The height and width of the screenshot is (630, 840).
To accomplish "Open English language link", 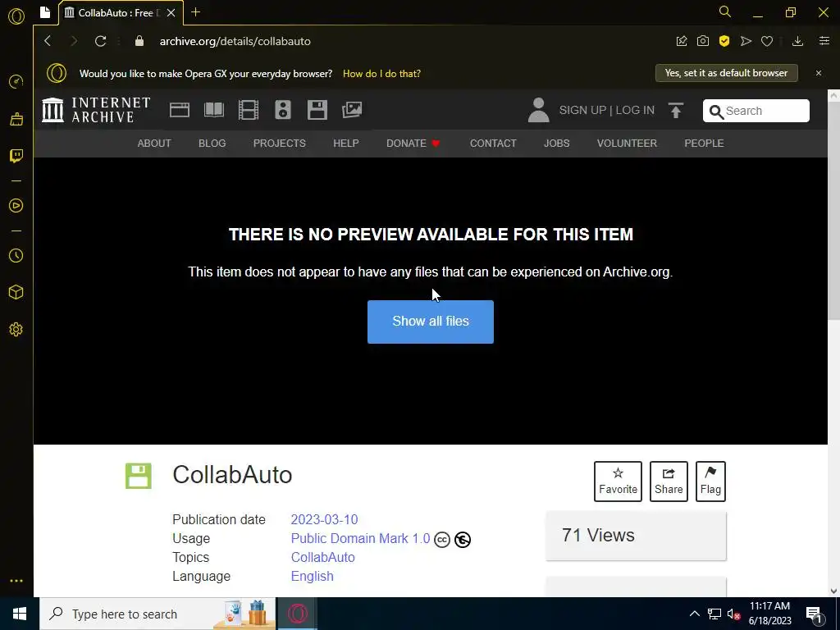I will click(x=313, y=576).
